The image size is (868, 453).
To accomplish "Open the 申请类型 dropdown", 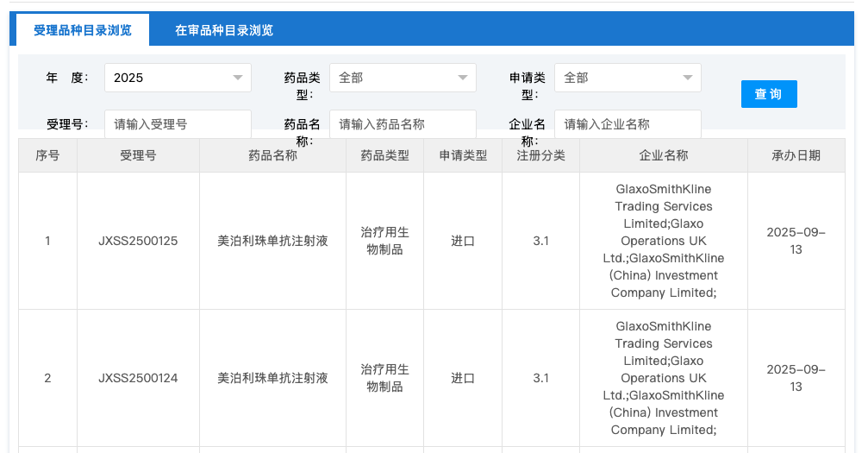I will click(627, 78).
